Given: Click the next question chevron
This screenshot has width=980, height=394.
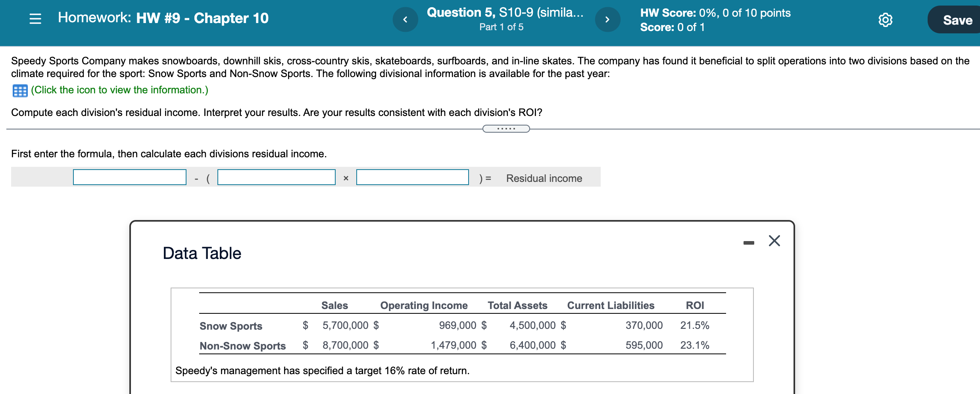Looking at the screenshot, I should pyautogui.click(x=608, y=19).
